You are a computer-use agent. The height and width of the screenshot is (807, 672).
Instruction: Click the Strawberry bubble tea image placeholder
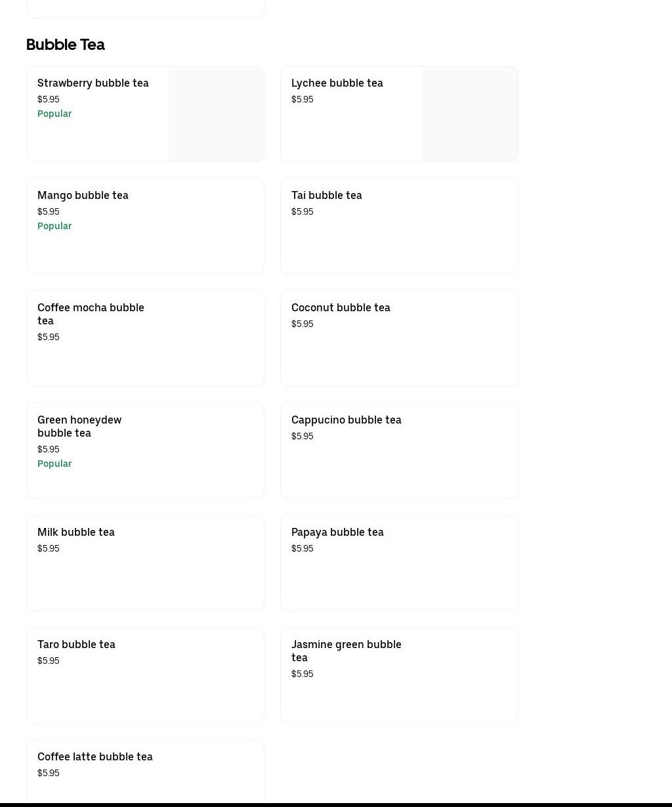[216, 114]
